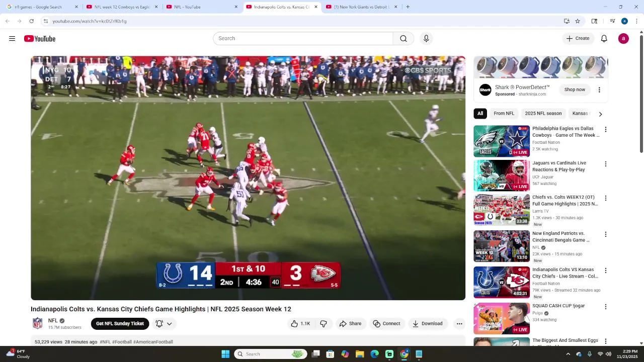Click the Create button
644x362 pixels.
coord(578,39)
